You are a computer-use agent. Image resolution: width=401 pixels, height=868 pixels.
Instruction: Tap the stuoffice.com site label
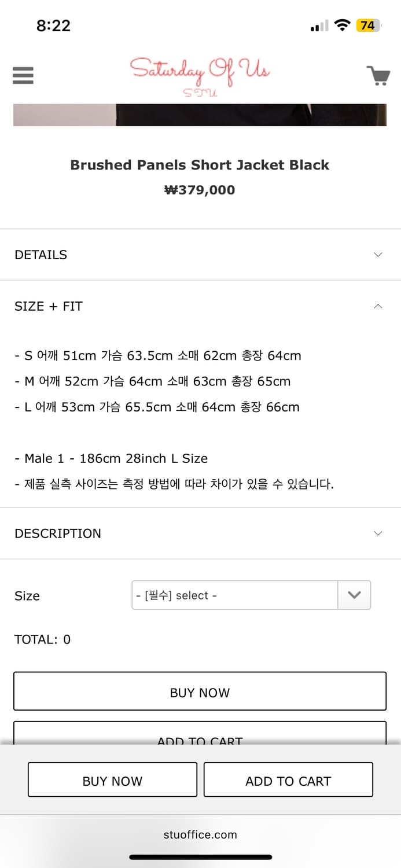200,834
